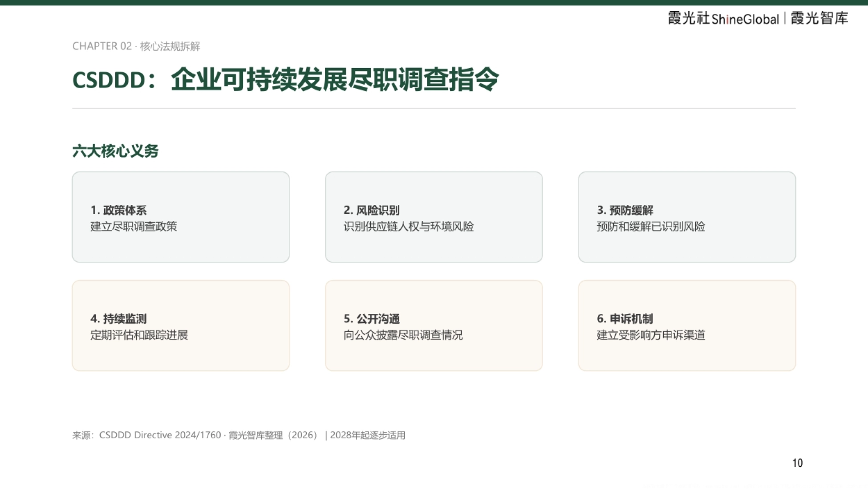
Task: Click the '霞光智库' brand text in the header
Action: click(x=819, y=18)
